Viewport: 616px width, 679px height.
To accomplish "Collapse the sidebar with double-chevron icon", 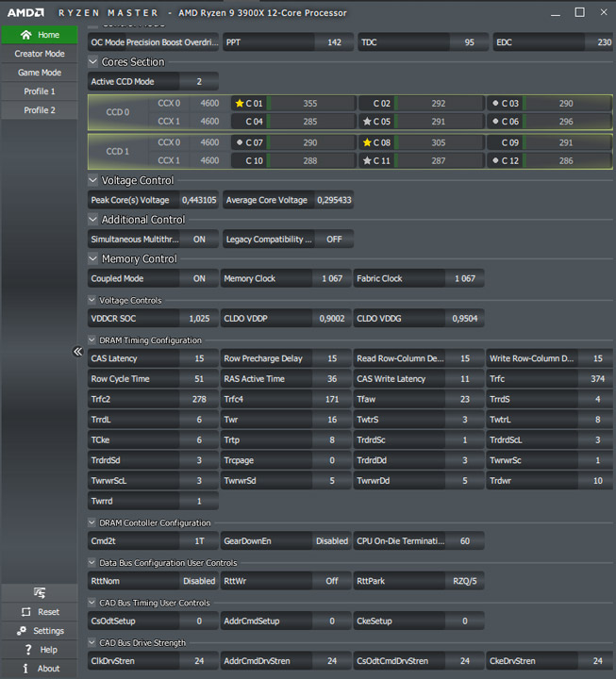I will [x=77, y=351].
